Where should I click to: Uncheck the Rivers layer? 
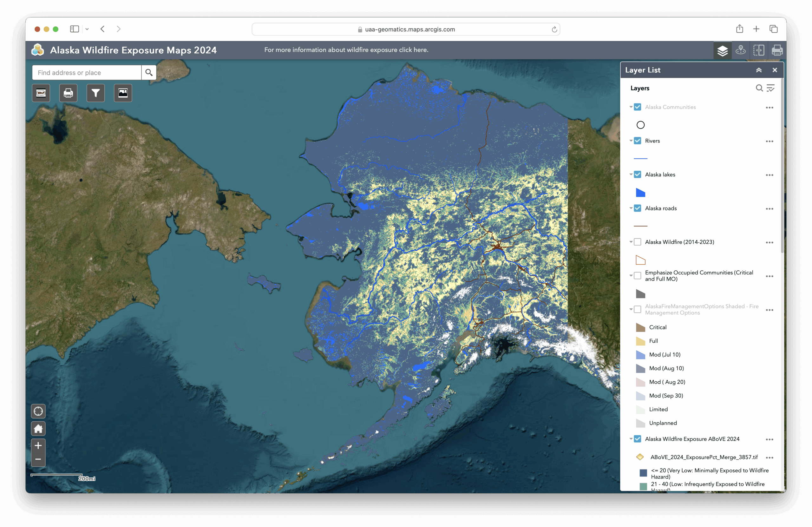pos(637,141)
